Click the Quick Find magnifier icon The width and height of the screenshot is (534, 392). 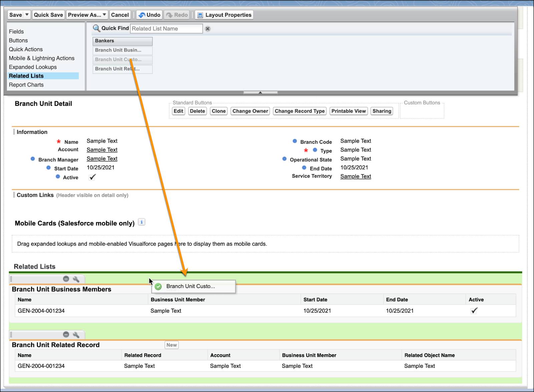pos(97,28)
